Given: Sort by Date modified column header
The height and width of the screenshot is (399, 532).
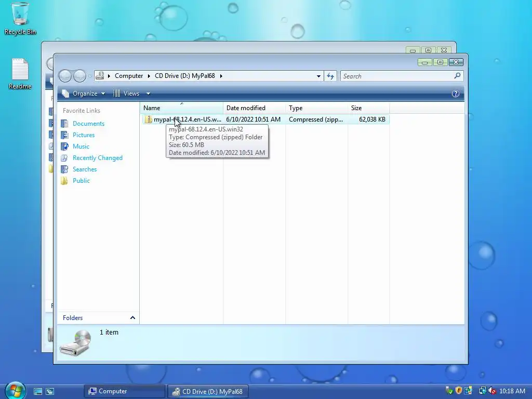Looking at the screenshot, I should 254,108.
